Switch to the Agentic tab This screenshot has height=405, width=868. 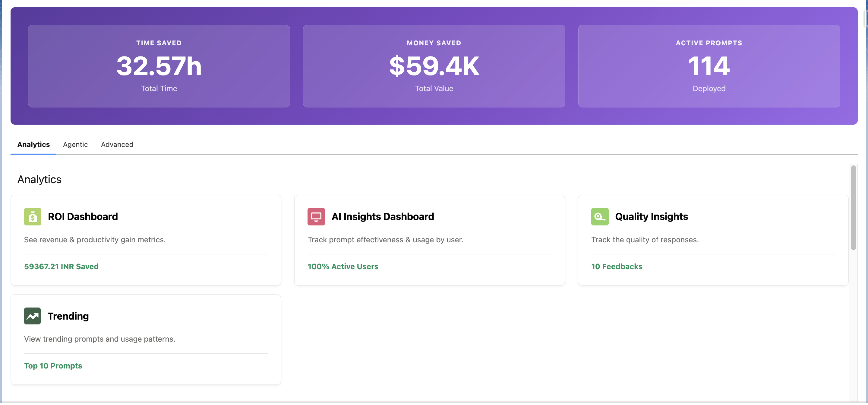[x=75, y=144]
